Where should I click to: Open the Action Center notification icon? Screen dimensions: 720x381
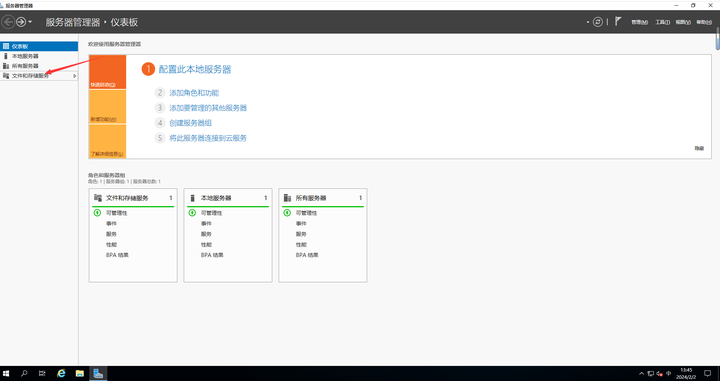point(708,374)
